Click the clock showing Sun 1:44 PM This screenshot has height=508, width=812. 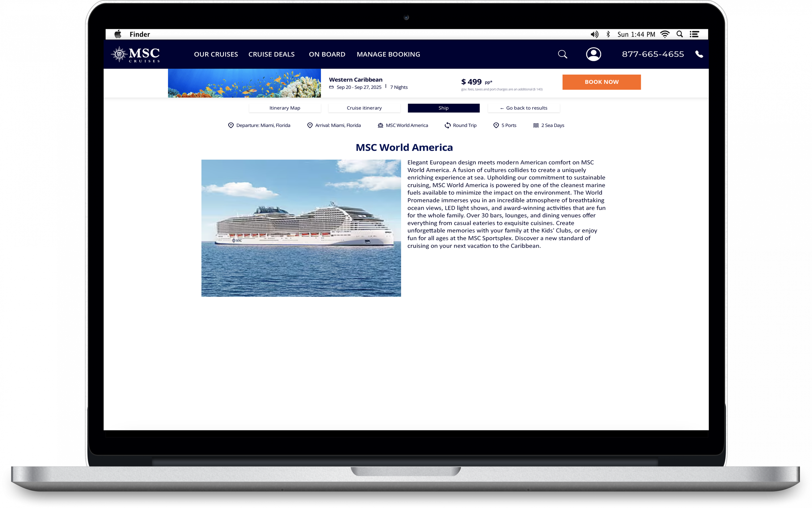click(x=636, y=34)
